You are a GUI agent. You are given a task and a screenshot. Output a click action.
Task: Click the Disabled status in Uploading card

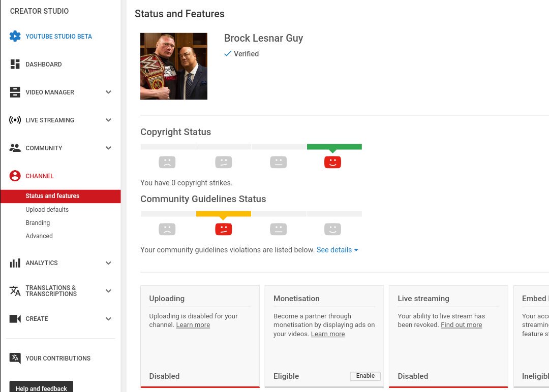coord(164,376)
